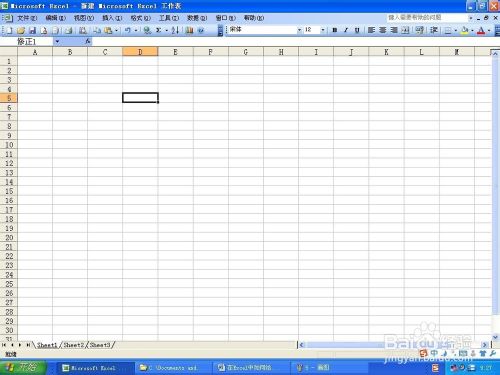Viewport: 500px width, 375px height.
Task: Open the 视图 (View) menu
Action: (84, 18)
